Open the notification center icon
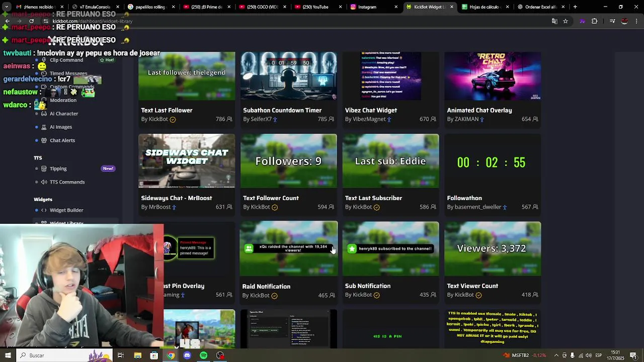Viewport: 644px width, 362px height. tap(633, 355)
